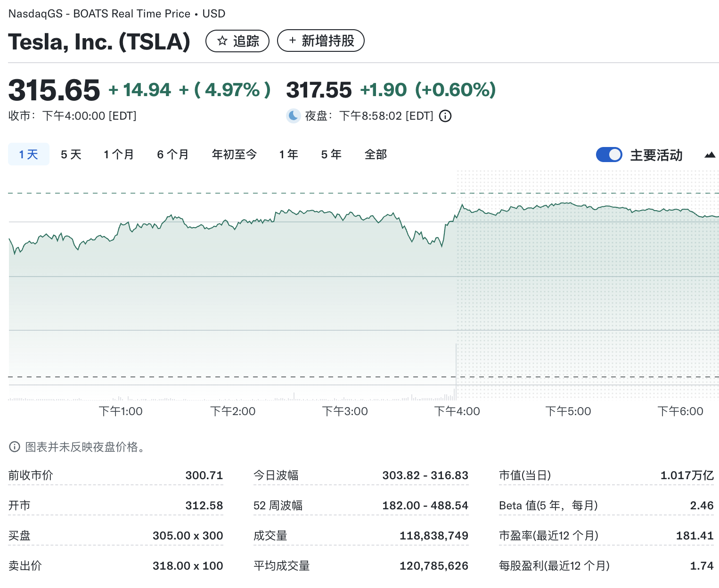Click the chart at the 下午4:00 market close

pyautogui.click(x=456, y=283)
